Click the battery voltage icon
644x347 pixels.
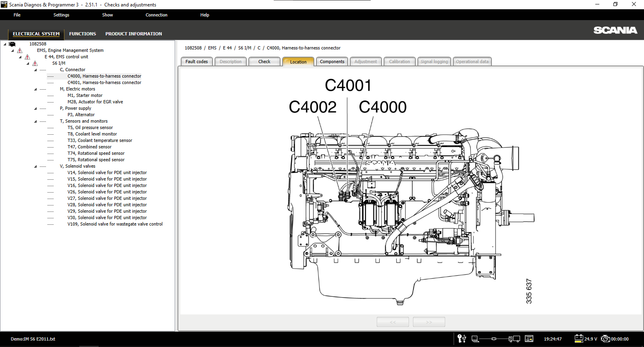click(x=579, y=339)
